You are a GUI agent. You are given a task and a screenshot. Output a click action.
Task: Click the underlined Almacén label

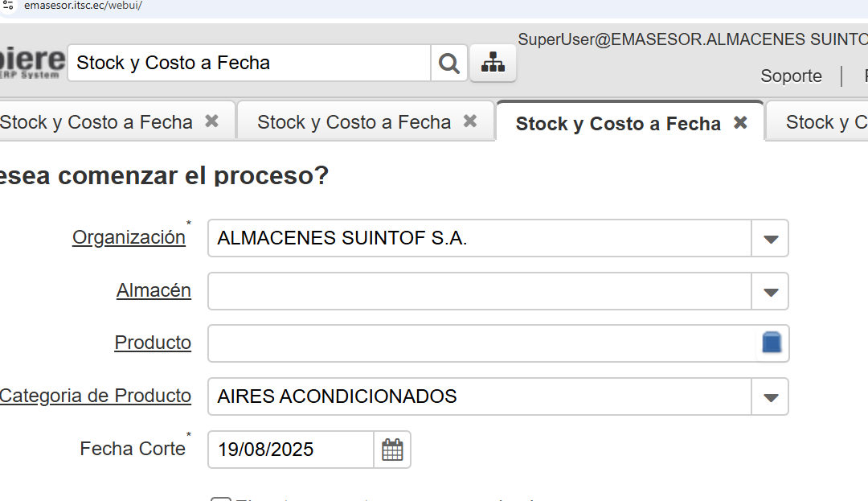(154, 290)
